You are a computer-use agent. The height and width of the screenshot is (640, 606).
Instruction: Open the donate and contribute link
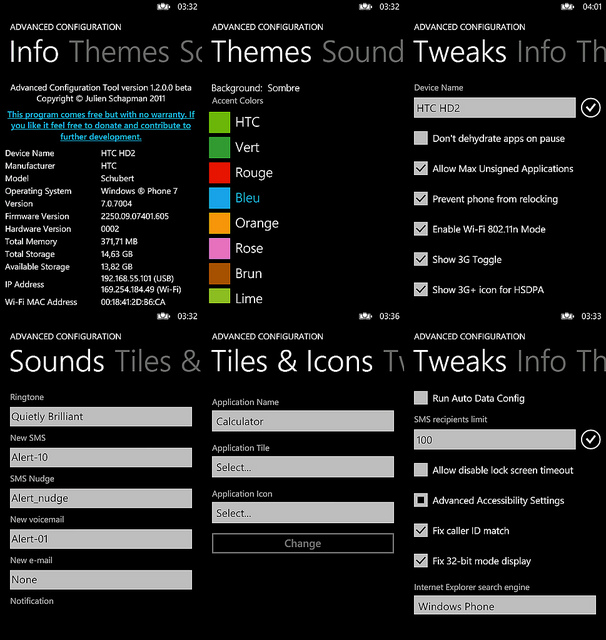click(x=100, y=125)
